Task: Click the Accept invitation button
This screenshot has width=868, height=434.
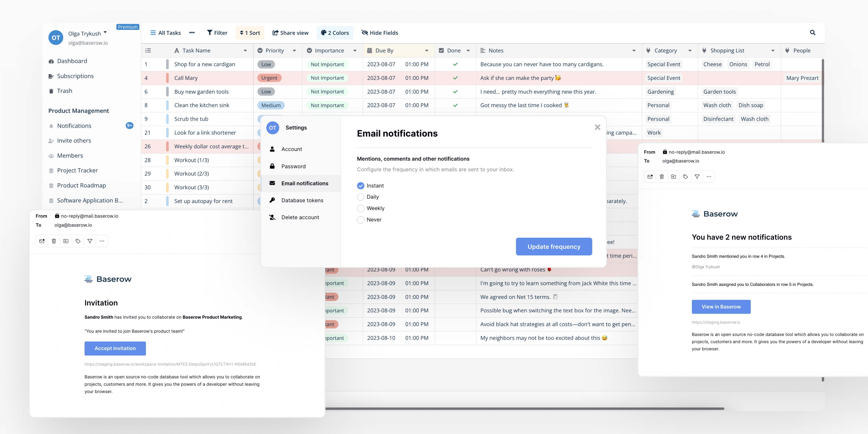Action: point(115,348)
